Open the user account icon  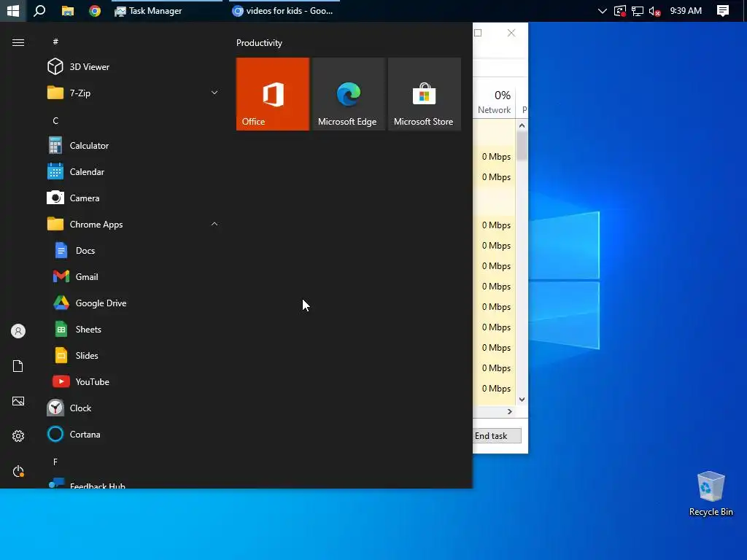[x=18, y=331]
